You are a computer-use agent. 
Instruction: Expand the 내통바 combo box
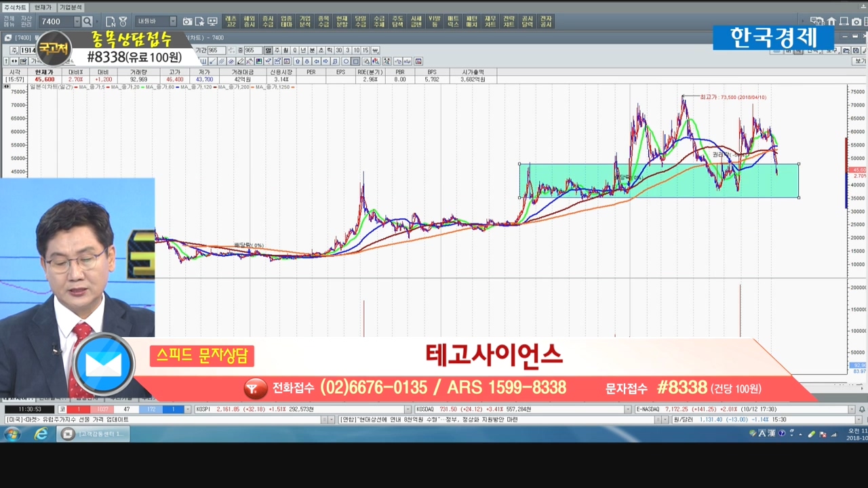(173, 22)
